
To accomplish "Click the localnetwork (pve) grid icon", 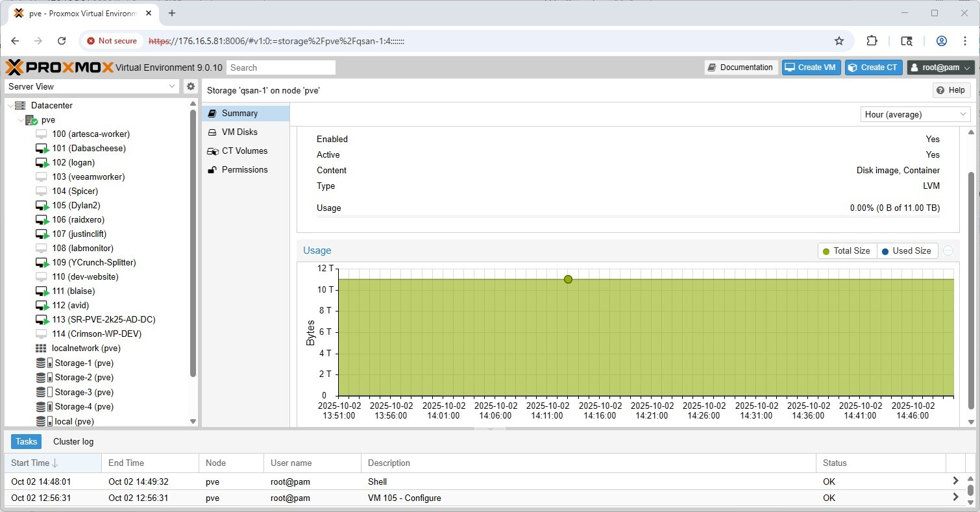I will 42,348.
